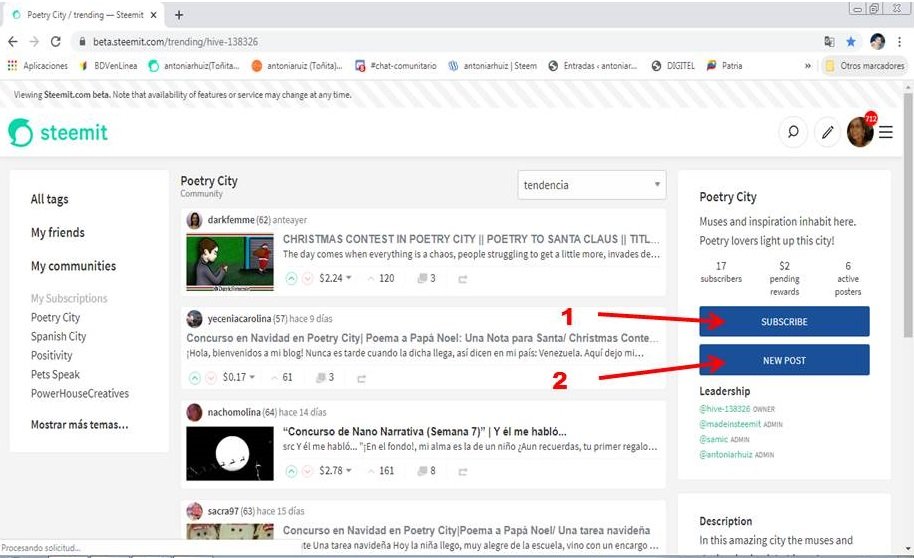
Task: Expand the $0.17 payout dropdown
Action: click(238, 377)
